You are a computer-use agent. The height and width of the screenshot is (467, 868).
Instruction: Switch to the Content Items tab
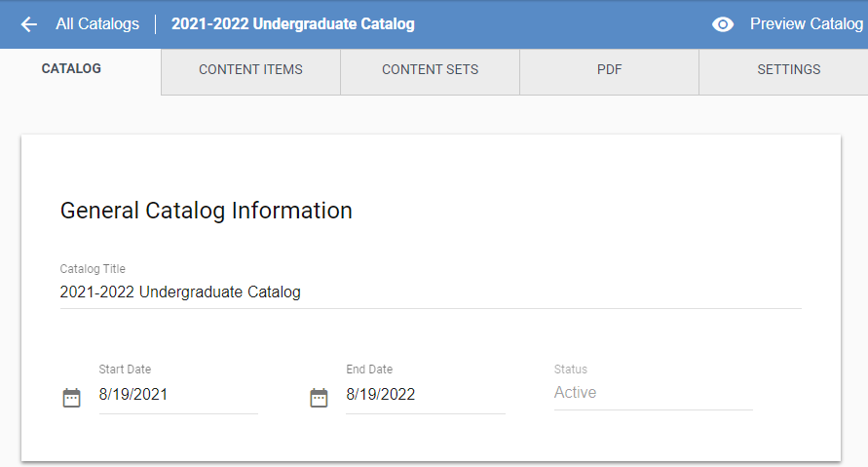click(250, 71)
